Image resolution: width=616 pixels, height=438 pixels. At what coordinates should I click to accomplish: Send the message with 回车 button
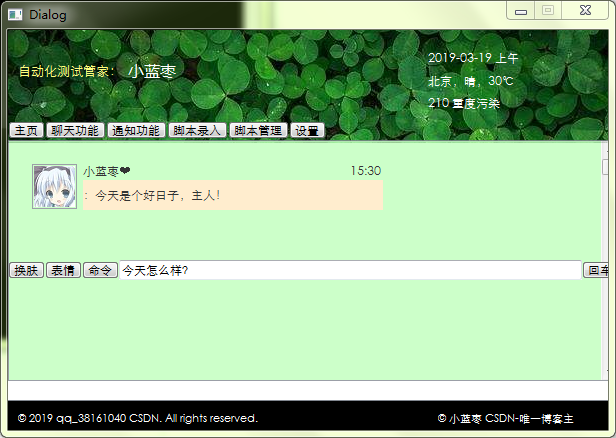tap(596, 270)
